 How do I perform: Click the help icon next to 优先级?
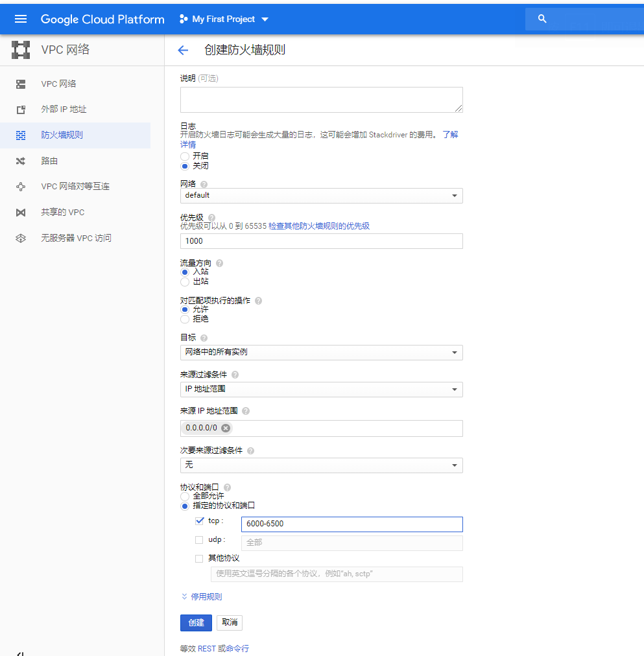click(x=211, y=218)
